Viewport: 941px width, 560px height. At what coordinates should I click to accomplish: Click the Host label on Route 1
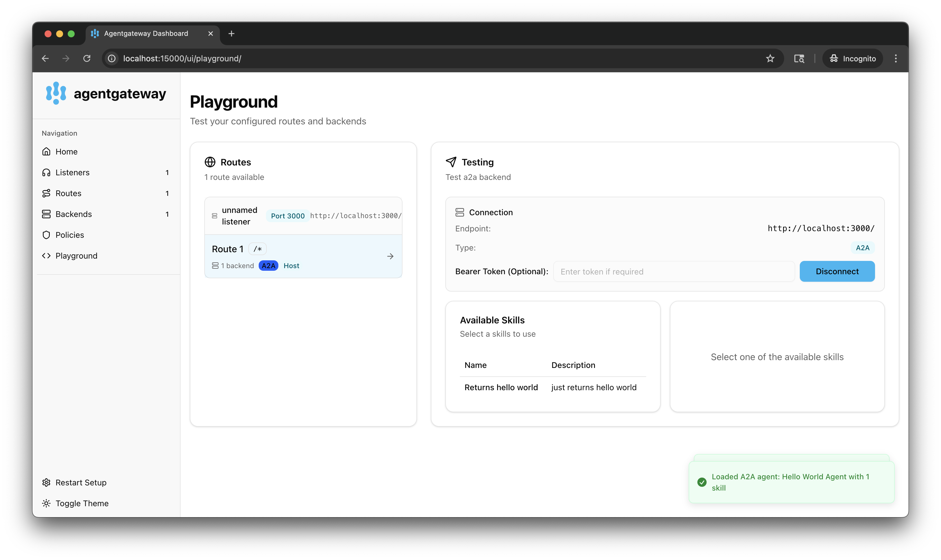click(291, 266)
